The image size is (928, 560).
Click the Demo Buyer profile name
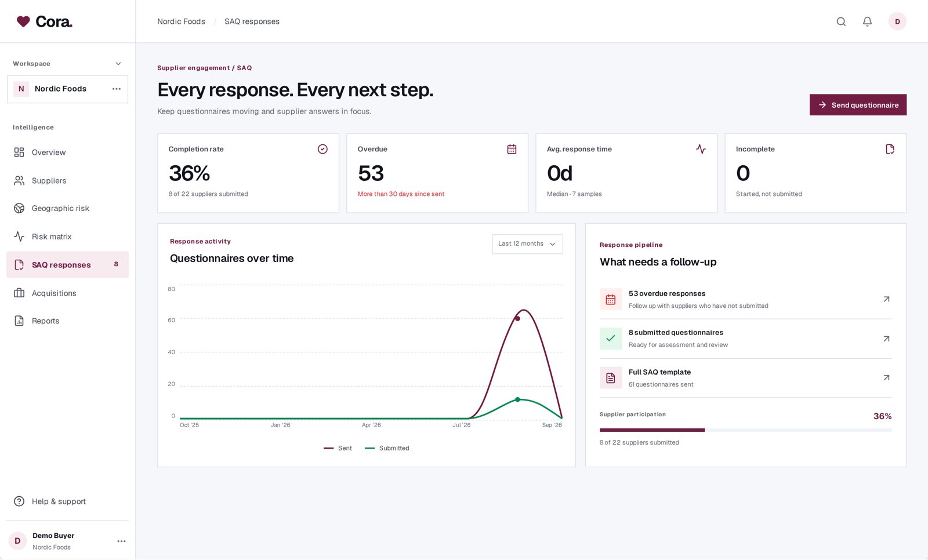coord(53,536)
